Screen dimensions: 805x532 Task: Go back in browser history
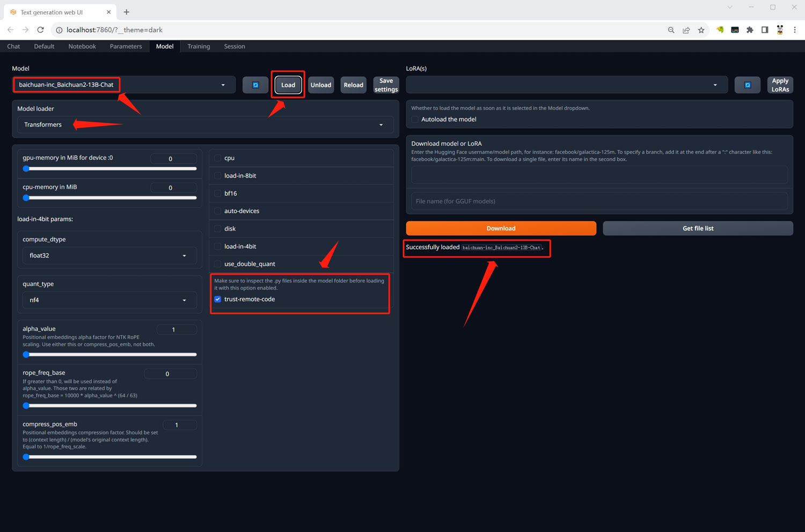coord(10,30)
